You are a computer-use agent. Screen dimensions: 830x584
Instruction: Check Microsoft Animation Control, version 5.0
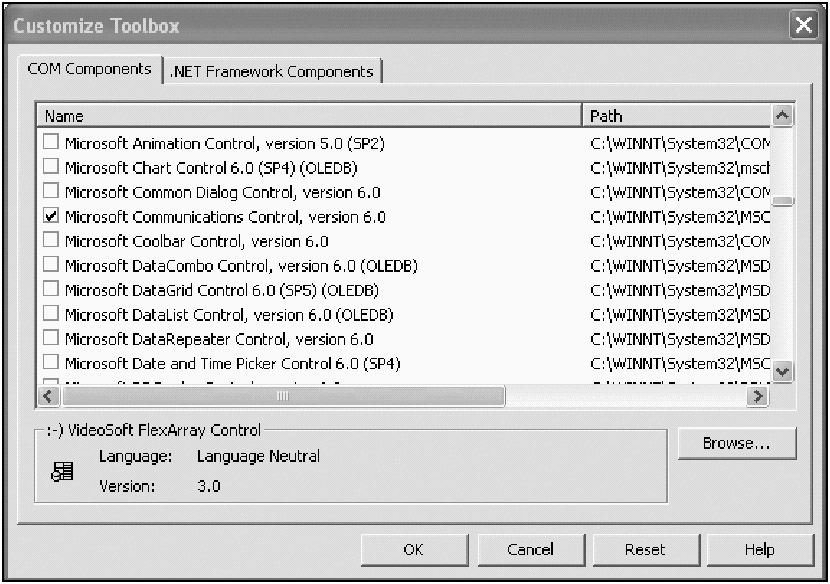[x=51, y=144]
